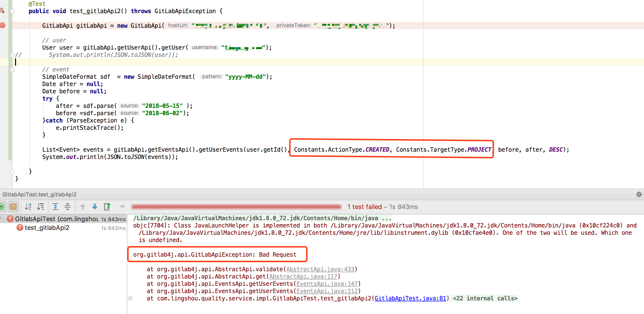Sort tests alphabetically
Image resolution: width=644 pixels, height=314 pixels.
28,207
